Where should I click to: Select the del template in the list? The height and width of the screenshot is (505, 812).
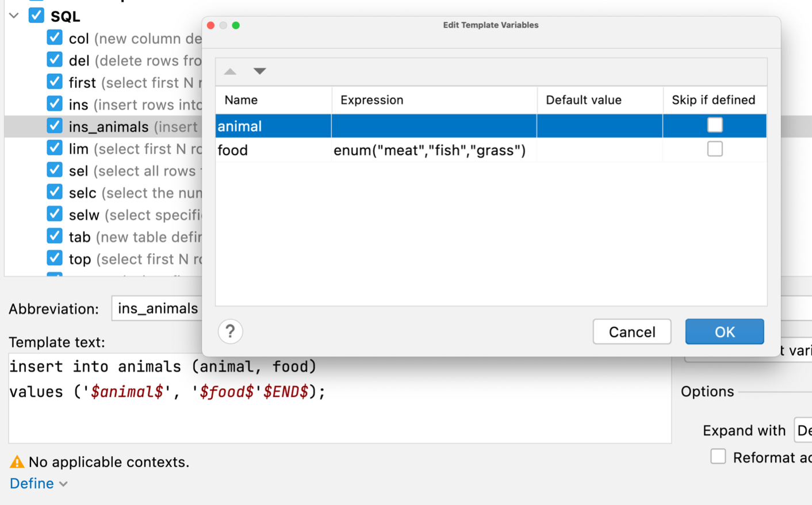(135, 60)
